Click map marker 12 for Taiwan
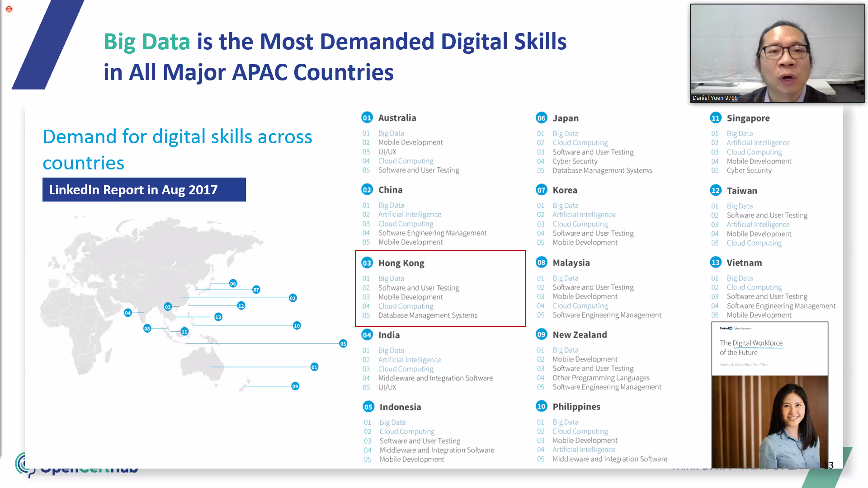Screen dimensions: 868x488 click(x=241, y=306)
